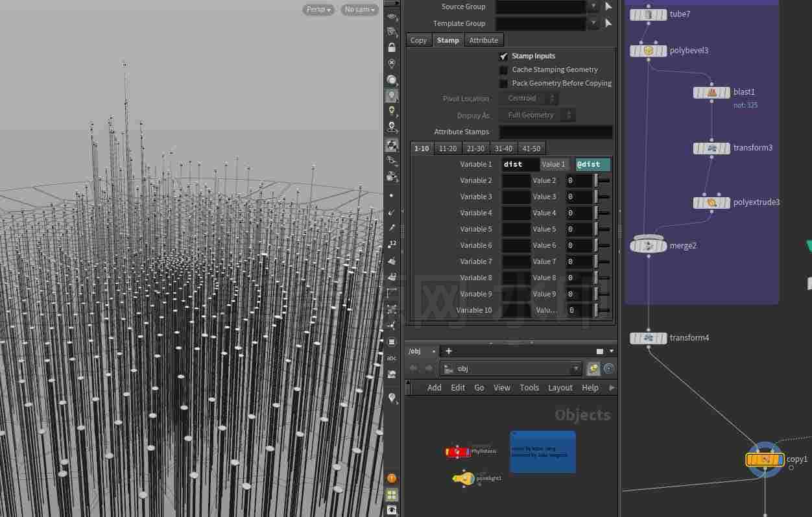Click the Variable 1 field containing dist
Image resolution: width=812 pixels, height=517 pixels.
520,165
